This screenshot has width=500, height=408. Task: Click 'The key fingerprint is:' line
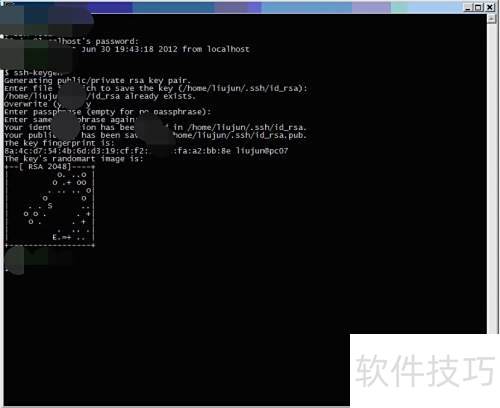coord(59,143)
